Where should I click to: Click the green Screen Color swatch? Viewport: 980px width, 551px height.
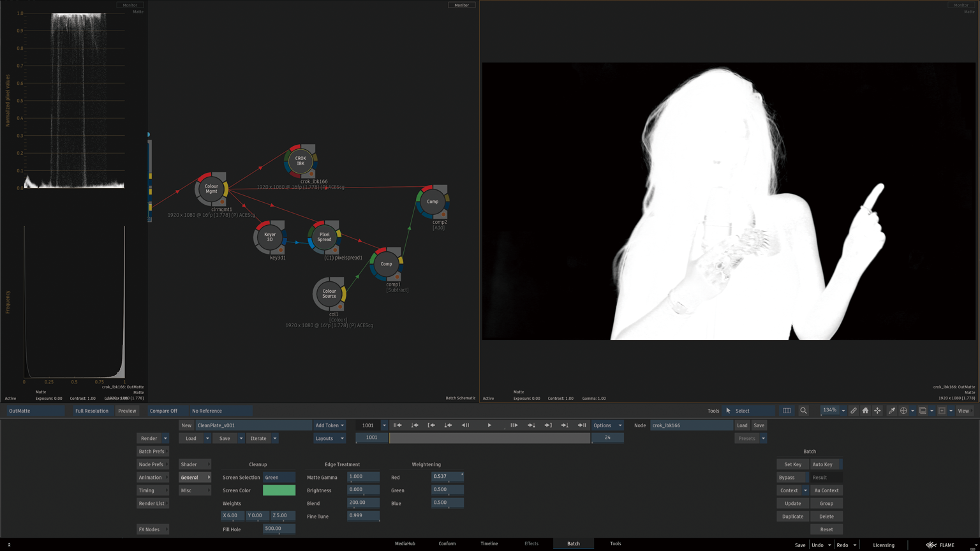(279, 490)
